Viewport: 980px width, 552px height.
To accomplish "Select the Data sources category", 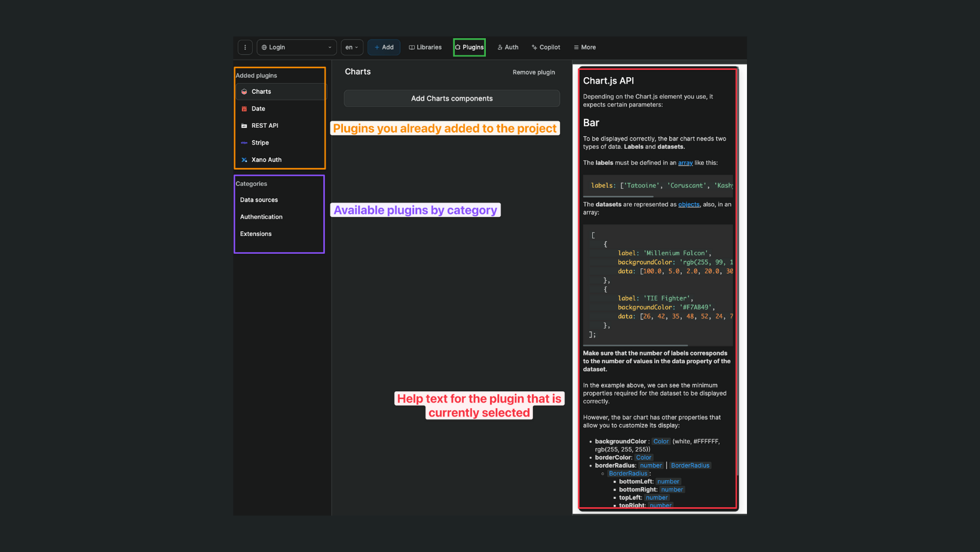I will (259, 200).
